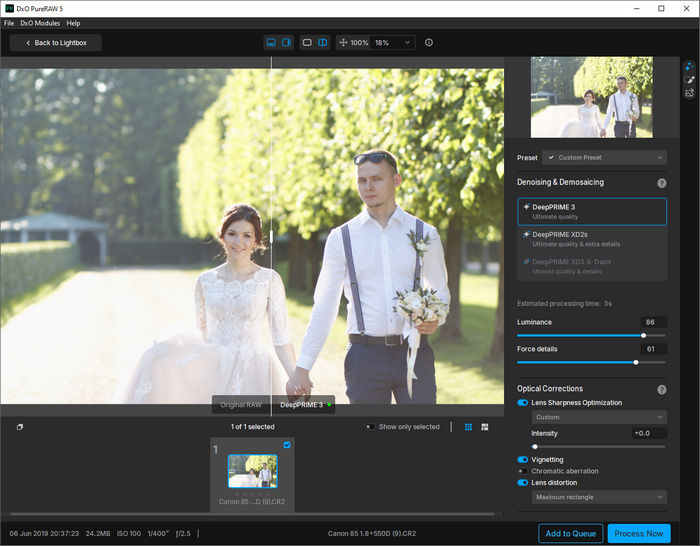
Task: Turn on Show only selected switch
Action: 369,427
